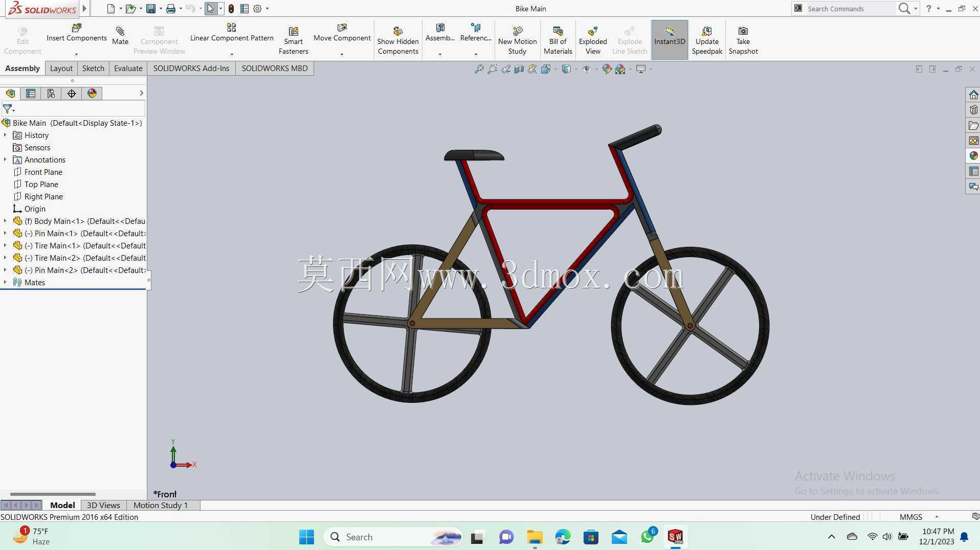Click the Edit Appearance icon
Viewport: 980px width, 550px height.
[x=607, y=69]
